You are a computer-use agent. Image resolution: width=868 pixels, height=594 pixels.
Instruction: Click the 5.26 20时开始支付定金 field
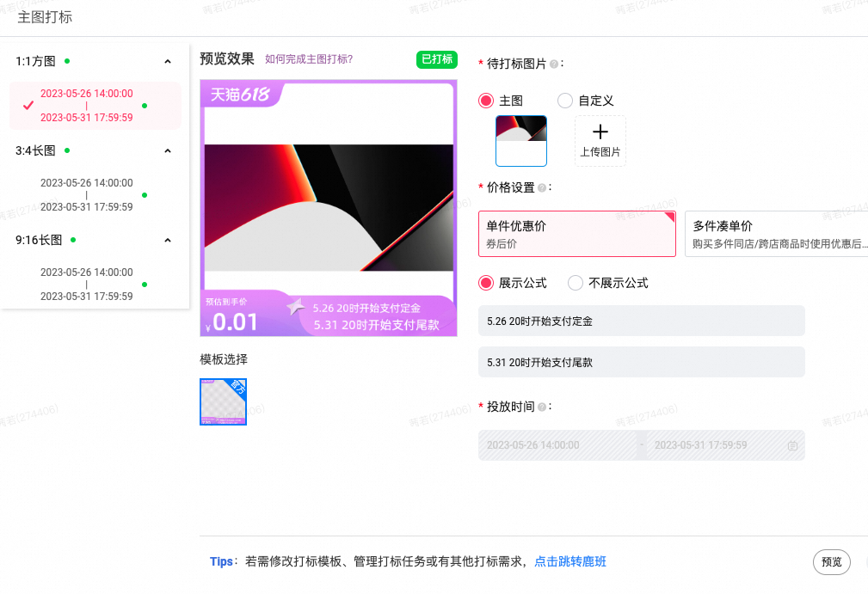point(642,321)
